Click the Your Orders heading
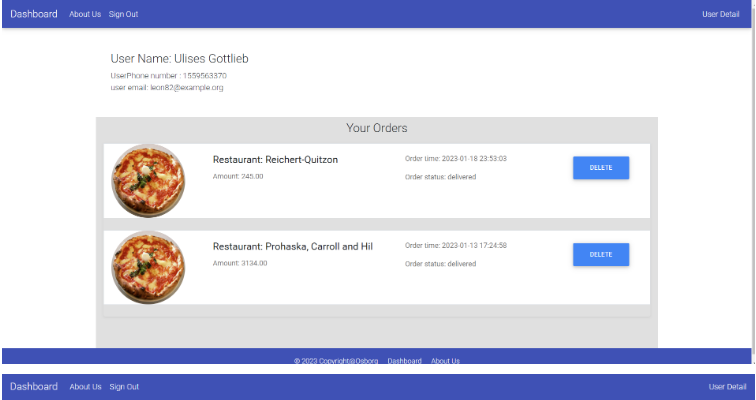756x400 pixels. click(x=377, y=128)
